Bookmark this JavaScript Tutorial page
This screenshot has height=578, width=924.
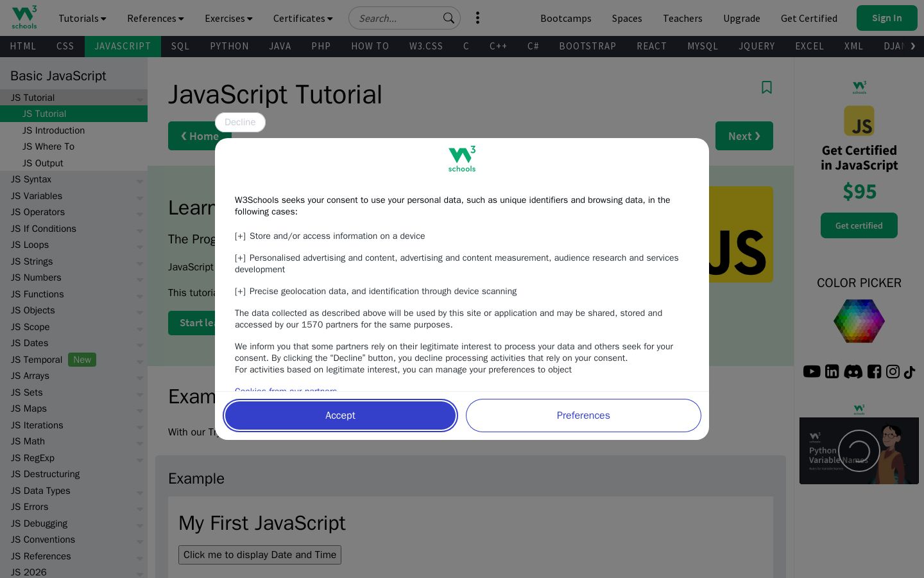766,87
